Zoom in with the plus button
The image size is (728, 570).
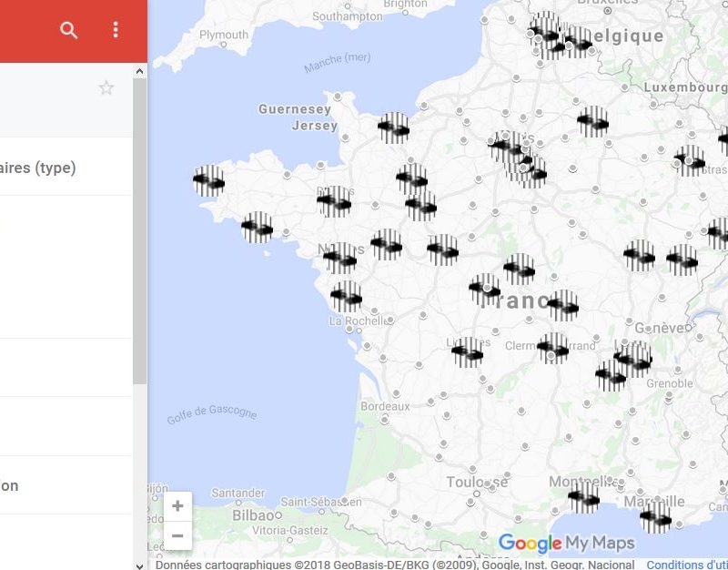(x=177, y=506)
